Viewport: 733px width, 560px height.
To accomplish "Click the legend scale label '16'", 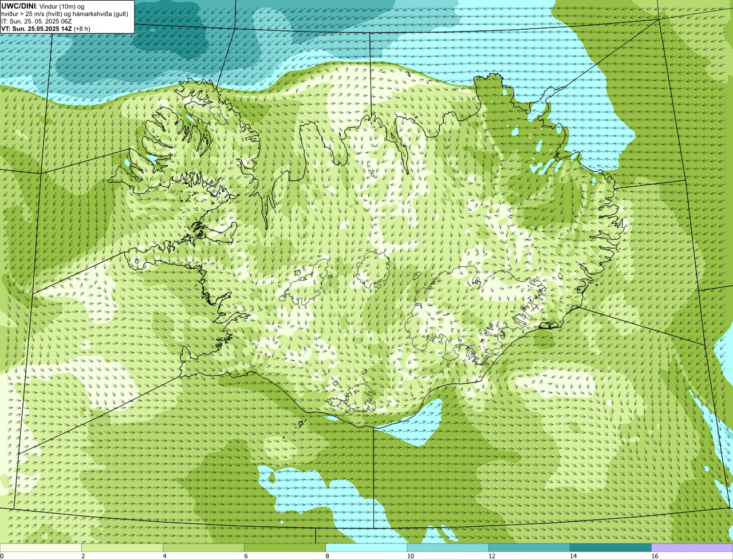I will pyautogui.click(x=655, y=556).
